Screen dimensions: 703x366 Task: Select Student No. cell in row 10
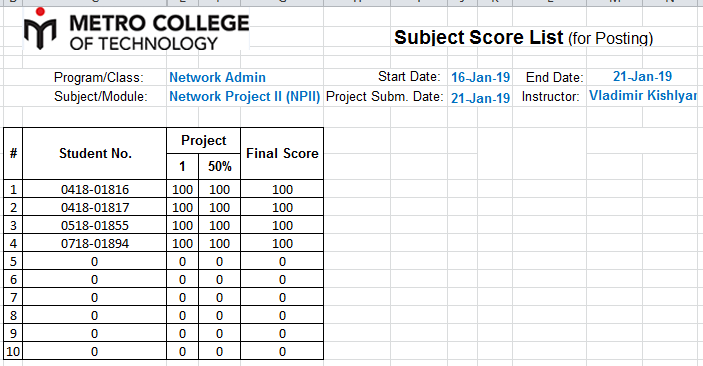(x=95, y=351)
